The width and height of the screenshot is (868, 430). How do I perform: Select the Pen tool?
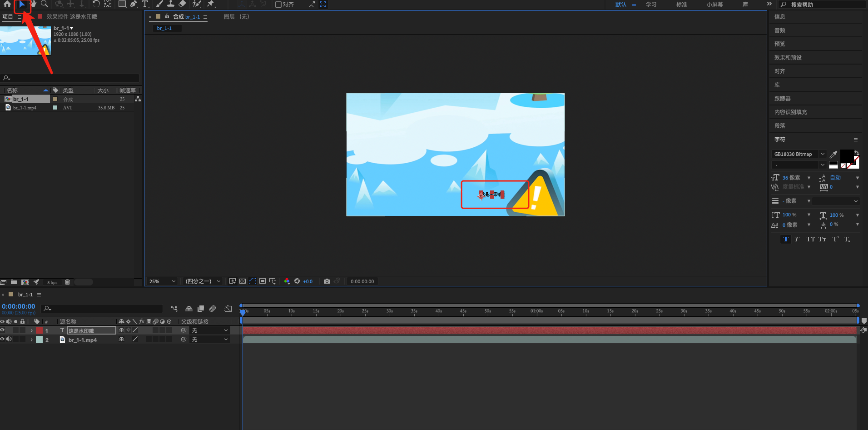point(134,4)
